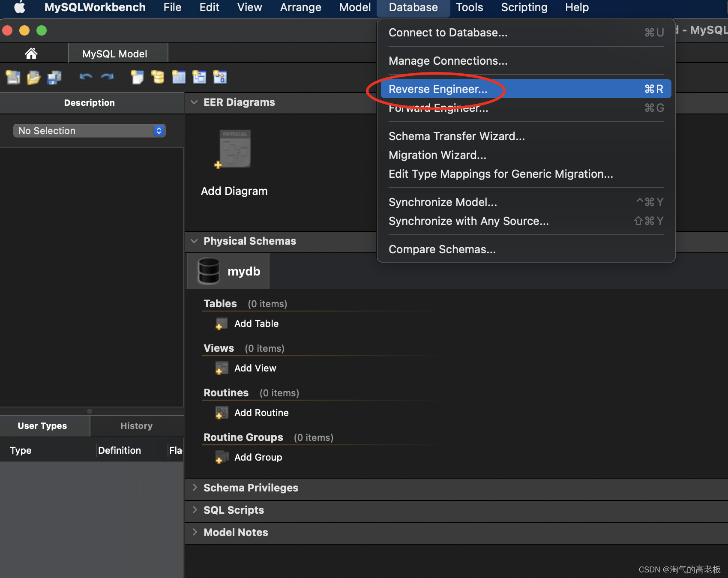Viewport: 728px width, 578px height.
Task: Click the Add Table icon under Tables
Action: point(221,324)
